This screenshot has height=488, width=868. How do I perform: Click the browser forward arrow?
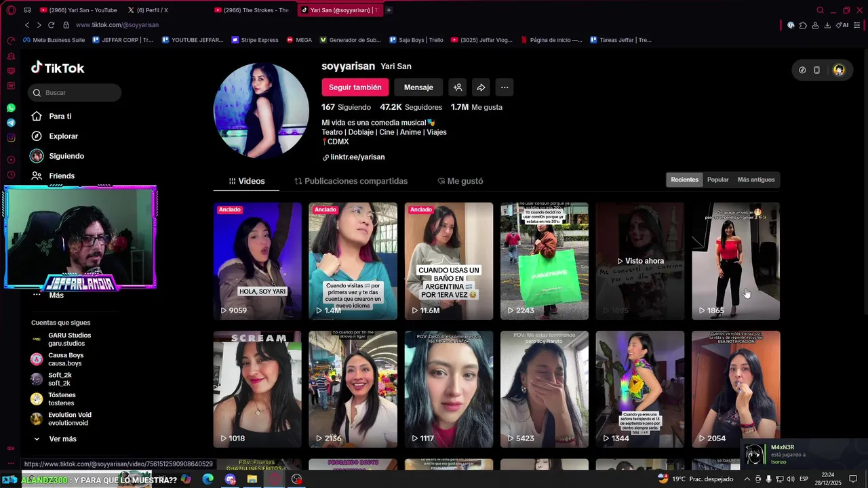[x=39, y=25]
